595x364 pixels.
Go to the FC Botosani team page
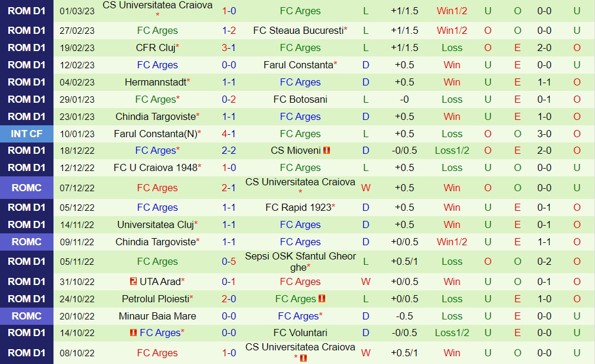coord(300,99)
